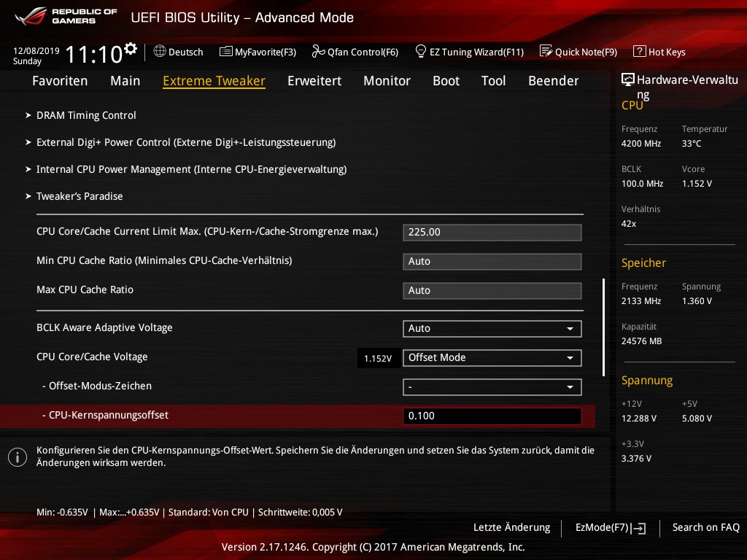Click the EzMode exit arrow icon
Image resolution: width=747 pixels, height=560 pixels.
[639, 528]
